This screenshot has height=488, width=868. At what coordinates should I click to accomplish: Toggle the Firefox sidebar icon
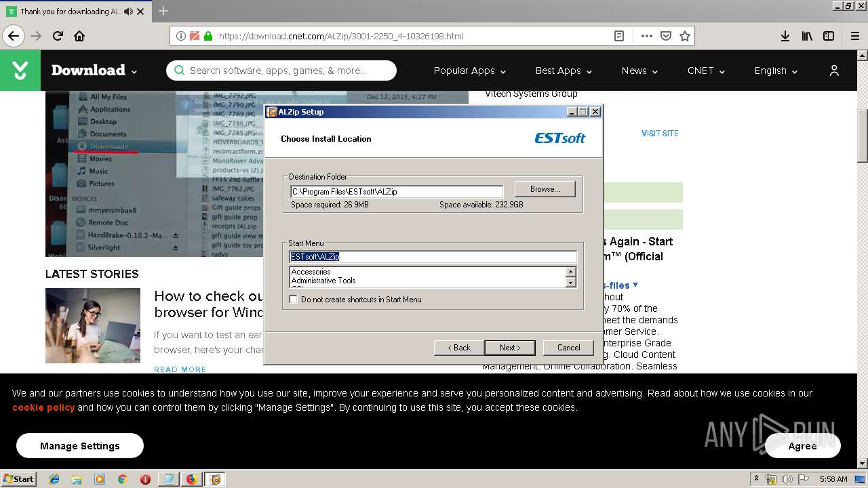[829, 36]
